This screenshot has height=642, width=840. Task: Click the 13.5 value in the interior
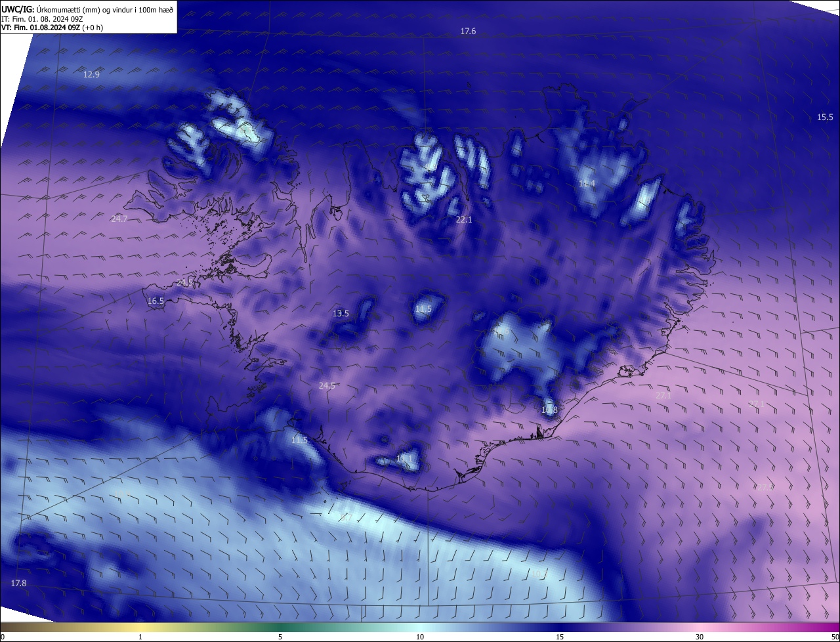(x=341, y=314)
